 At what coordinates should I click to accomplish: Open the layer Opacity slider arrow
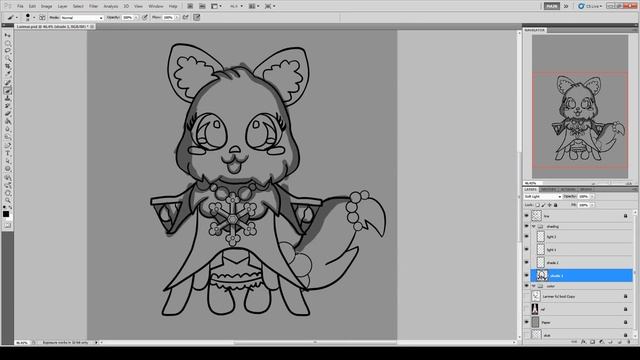pyautogui.click(x=592, y=196)
